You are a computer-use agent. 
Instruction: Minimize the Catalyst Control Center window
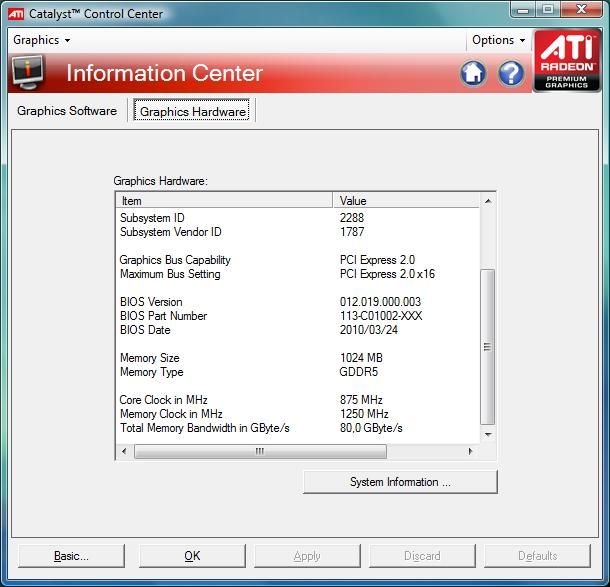(x=523, y=10)
